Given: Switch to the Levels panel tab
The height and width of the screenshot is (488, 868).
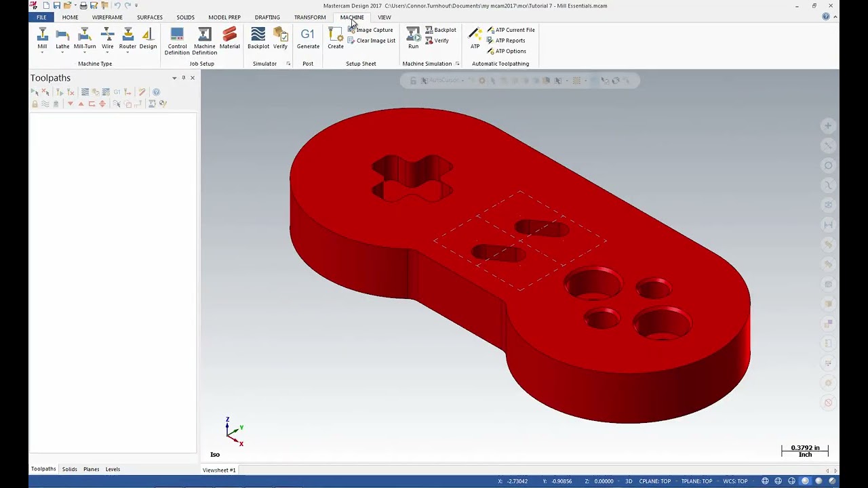Looking at the screenshot, I should click(113, 469).
